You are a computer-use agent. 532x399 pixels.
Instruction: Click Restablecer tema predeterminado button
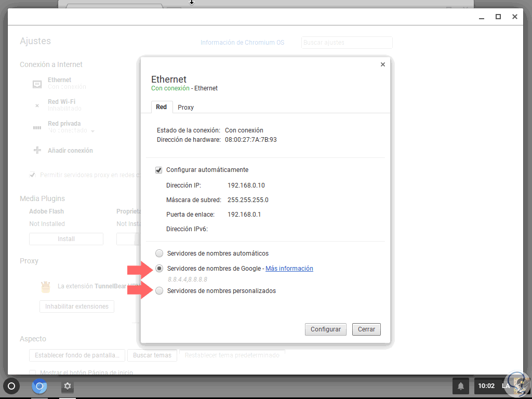232,355
